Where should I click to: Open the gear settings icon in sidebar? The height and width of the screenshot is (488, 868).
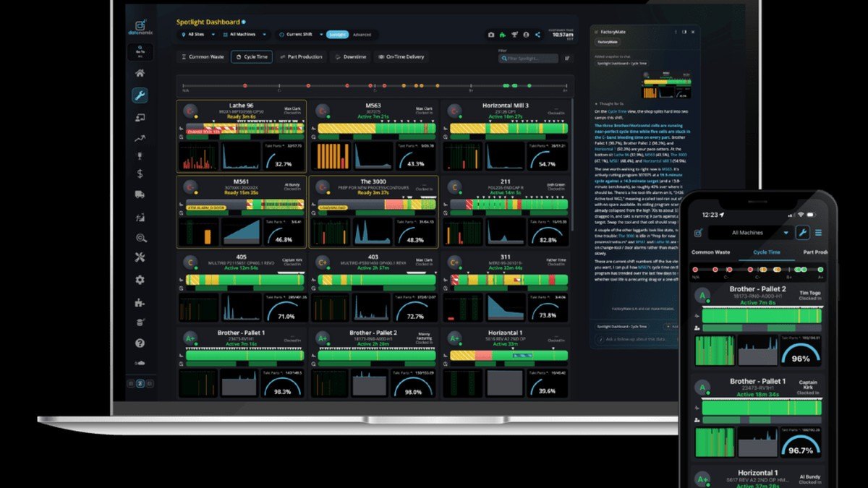(140, 280)
